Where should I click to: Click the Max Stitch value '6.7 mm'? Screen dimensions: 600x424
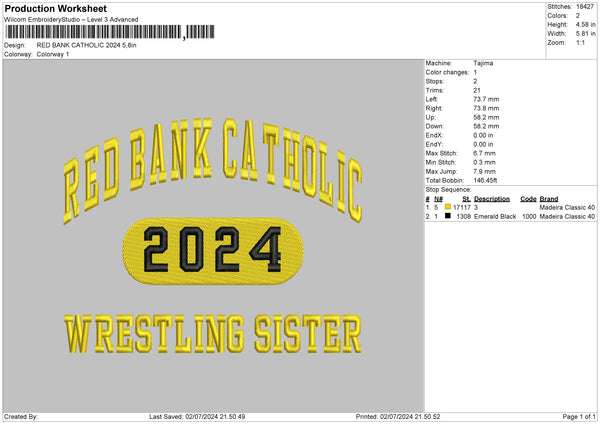(484, 153)
